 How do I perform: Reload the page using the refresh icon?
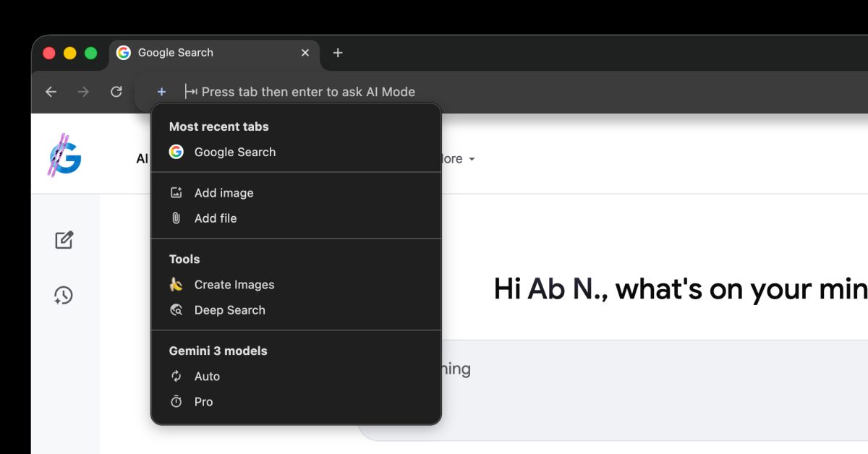point(116,92)
